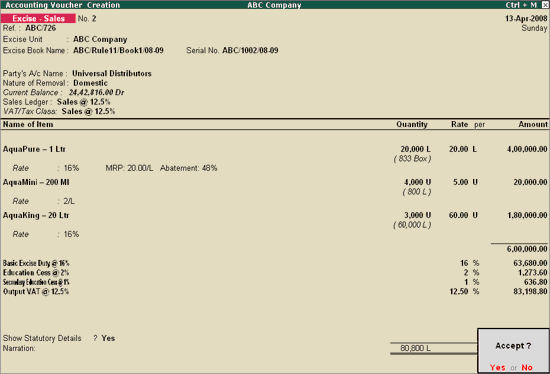This screenshot has width=550, height=374.
Task: Select the Excise - Sales voucher type
Action: 38,18
